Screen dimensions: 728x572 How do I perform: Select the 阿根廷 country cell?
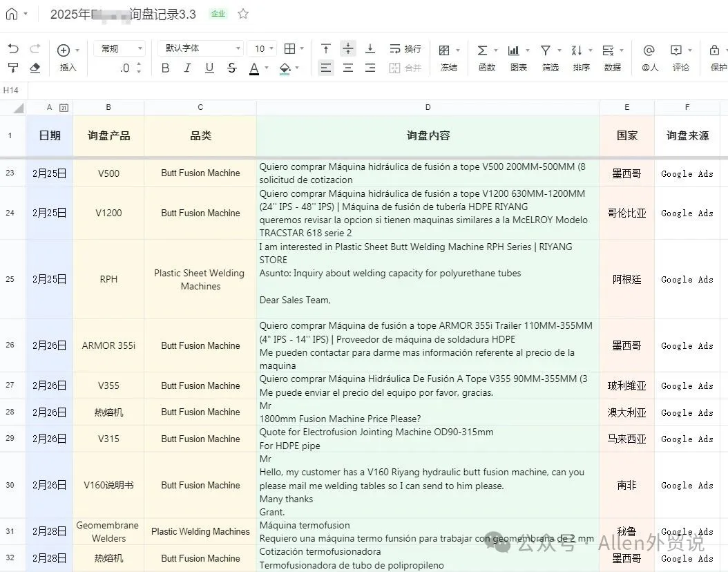click(626, 280)
